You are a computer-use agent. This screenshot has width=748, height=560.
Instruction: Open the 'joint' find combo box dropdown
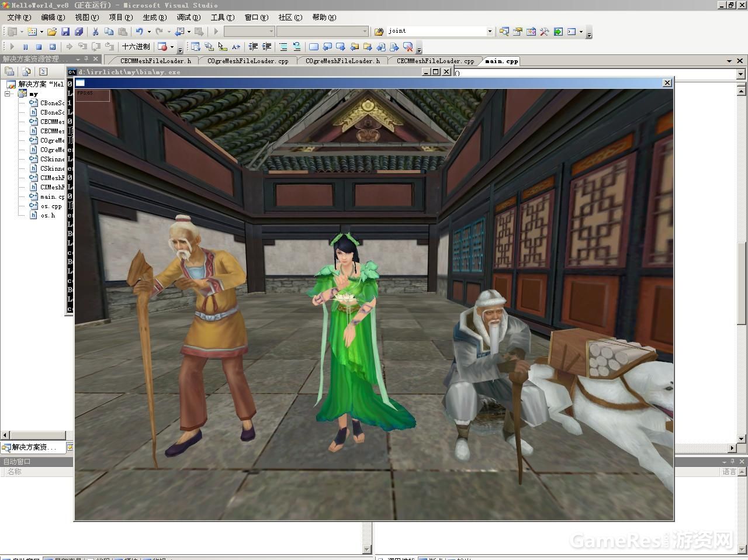pyautogui.click(x=490, y=32)
